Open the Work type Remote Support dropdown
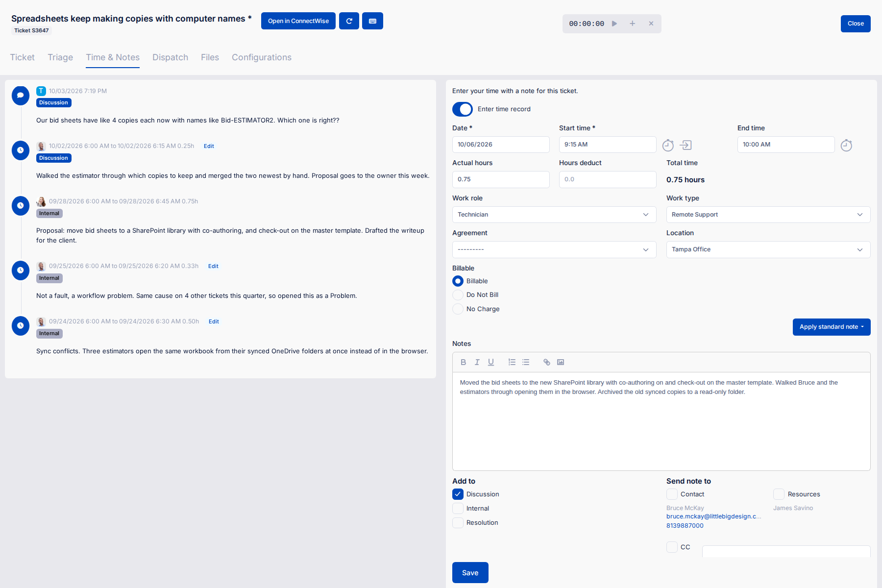Viewport: 882px width, 588px height. pos(768,215)
